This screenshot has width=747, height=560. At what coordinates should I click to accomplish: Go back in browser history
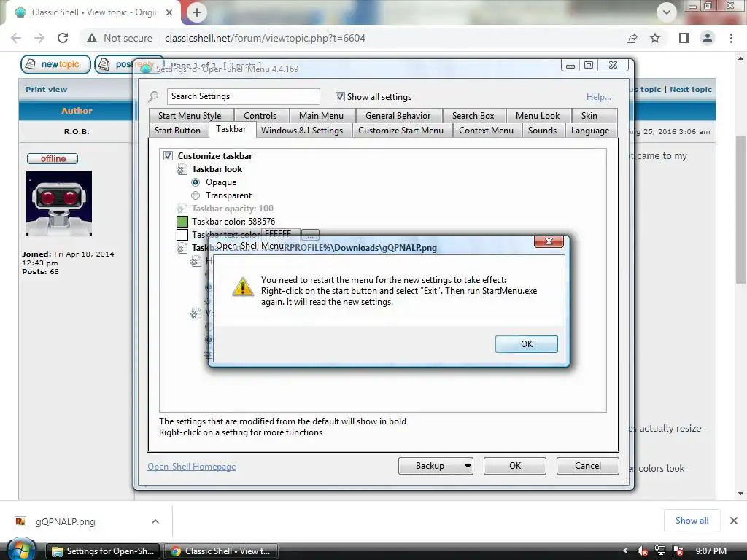(x=16, y=38)
